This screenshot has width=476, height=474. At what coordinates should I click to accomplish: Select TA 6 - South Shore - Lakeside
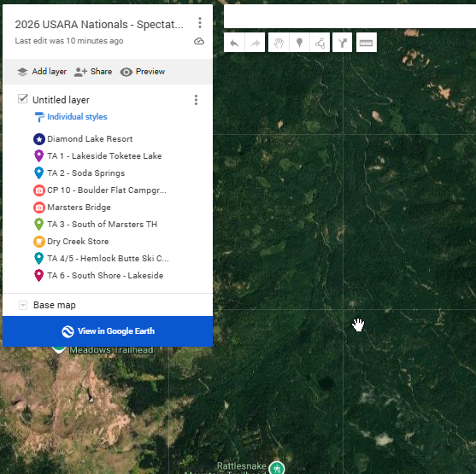point(105,276)
